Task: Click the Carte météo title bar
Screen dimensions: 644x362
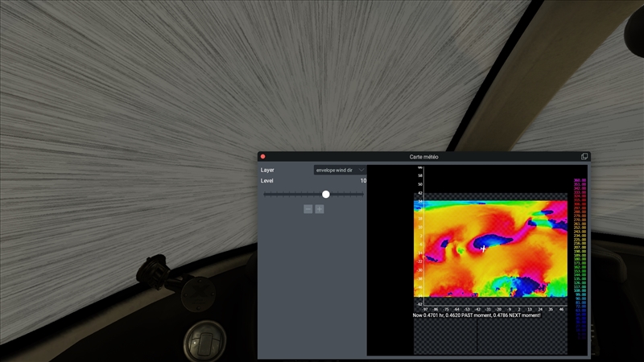Action: pos(423,156)
